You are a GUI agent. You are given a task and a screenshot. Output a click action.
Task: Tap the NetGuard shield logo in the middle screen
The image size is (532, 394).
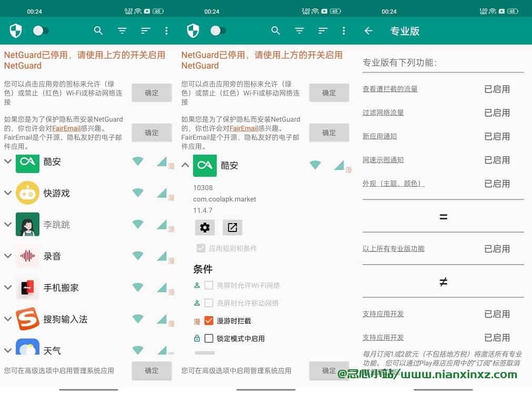click(193, 31)
